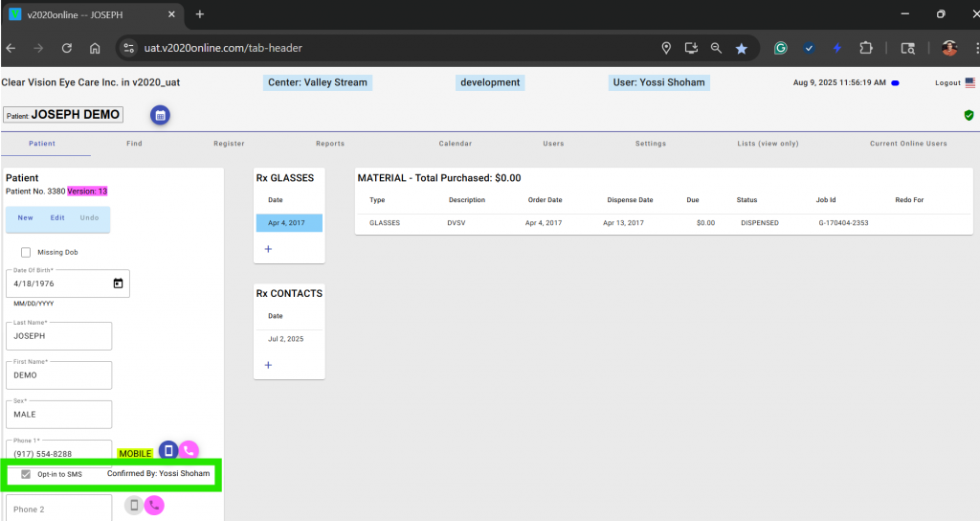This screenshot has height=521, width=980.
Task: Open the calendar icon beside patient name
Action: pyautogui.click(x=160, y=115)
